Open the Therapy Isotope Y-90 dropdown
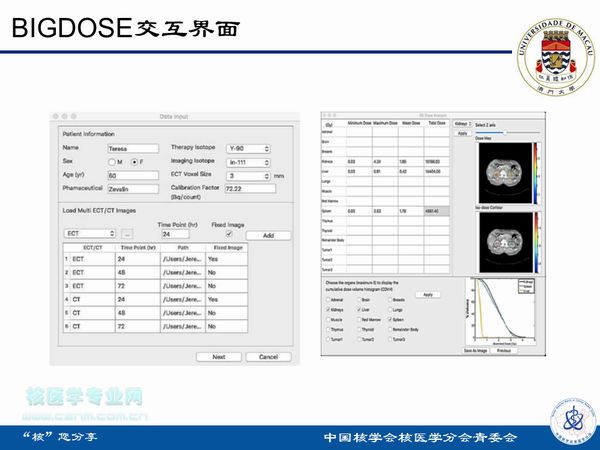Viewport: 600px width, 450px height. coord(248,148)
